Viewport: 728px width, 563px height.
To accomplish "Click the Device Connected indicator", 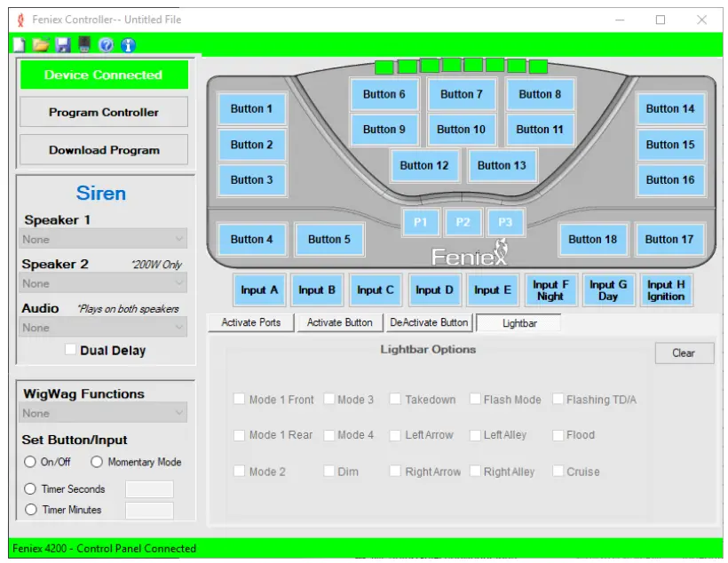I will (x=104, y=75).
